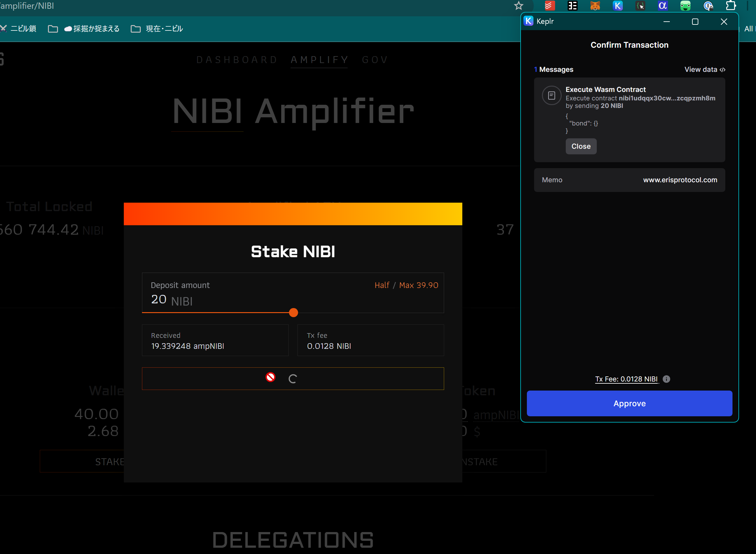This screenshot has height=554, width=756.
Task: Toggle View data in Keplr
Action: click(704, 69)
